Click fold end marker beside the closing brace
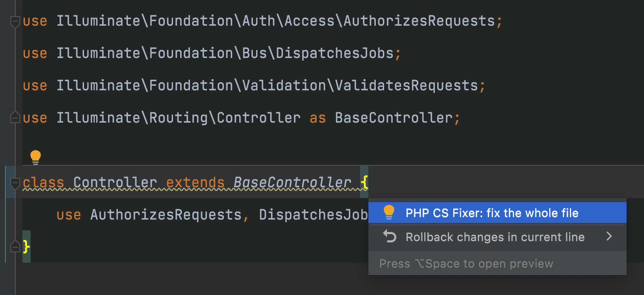Screen dimensions: 644x295 [15, 247]
